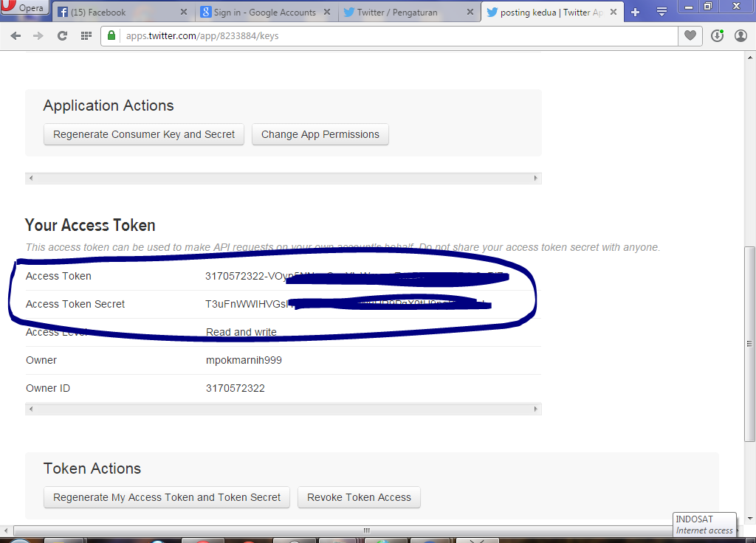Go back with the browser back arrow
Image resolution: width=756 pixels, height=543 pixels.
16,35
